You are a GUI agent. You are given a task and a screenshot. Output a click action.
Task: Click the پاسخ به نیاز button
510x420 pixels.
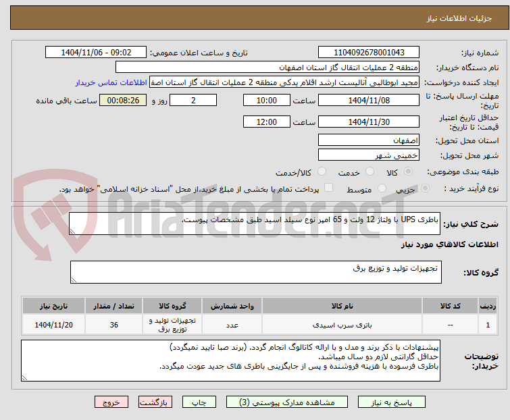(391, 402)
